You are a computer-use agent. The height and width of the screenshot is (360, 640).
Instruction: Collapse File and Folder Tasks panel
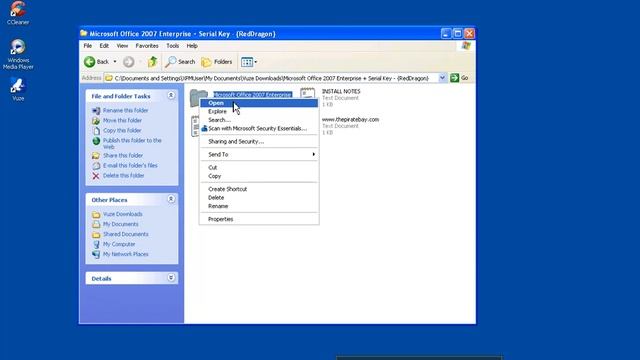tap(171, 96)
